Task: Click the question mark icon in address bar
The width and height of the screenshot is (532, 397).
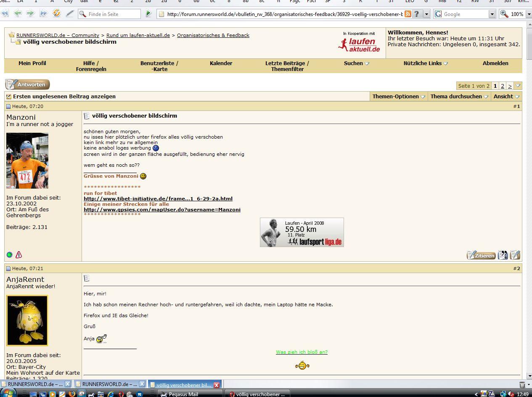Action: tap(417, 14)
